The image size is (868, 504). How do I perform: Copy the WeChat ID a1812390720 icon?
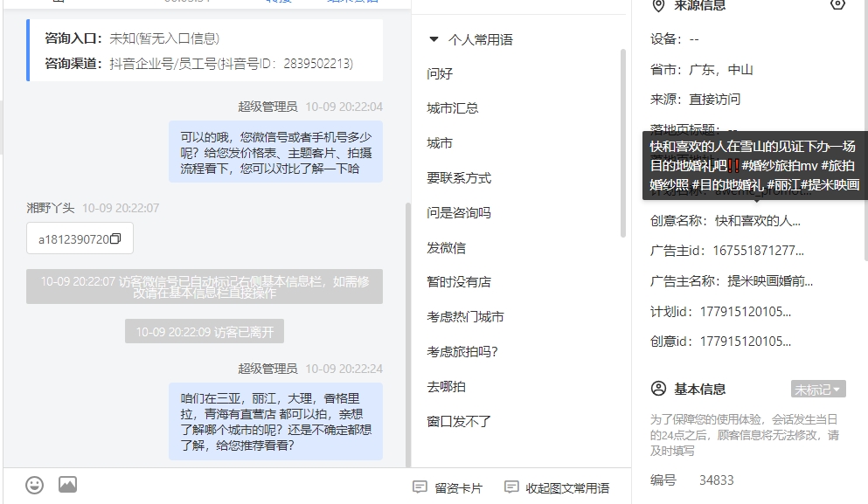(x=115, y=238)
